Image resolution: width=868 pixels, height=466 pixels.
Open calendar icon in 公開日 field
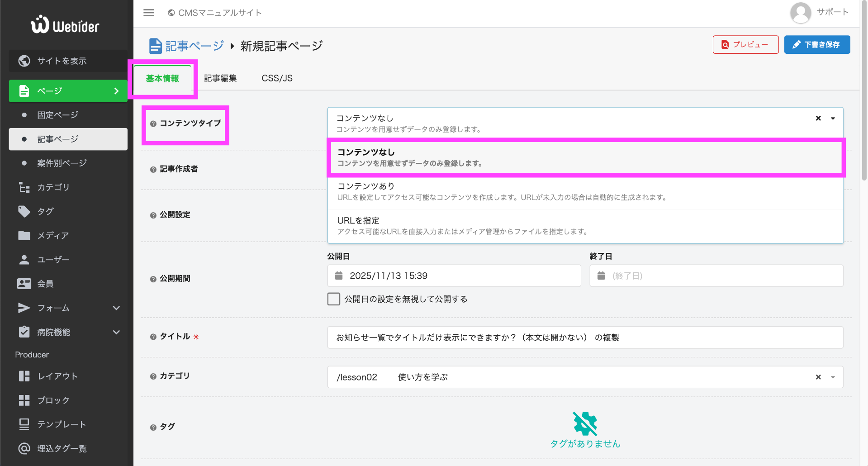pyautogui.click(x=339, y=276)
